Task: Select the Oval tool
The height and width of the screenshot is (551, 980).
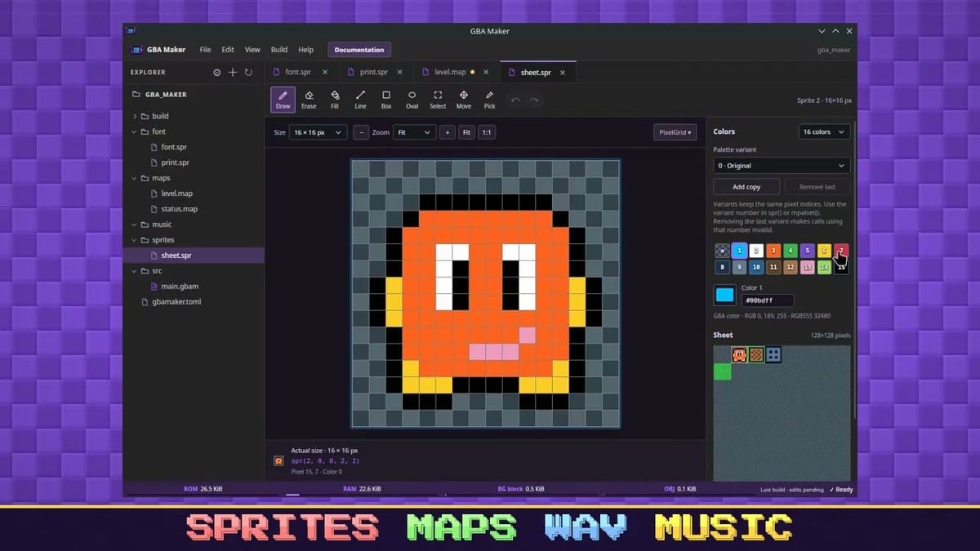Action: click(412, 100)
